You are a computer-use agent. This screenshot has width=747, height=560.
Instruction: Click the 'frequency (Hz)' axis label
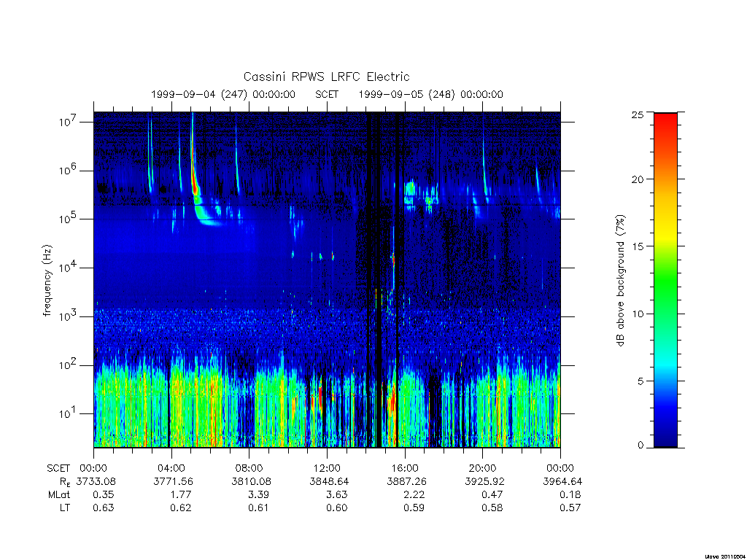click(47, 281)
